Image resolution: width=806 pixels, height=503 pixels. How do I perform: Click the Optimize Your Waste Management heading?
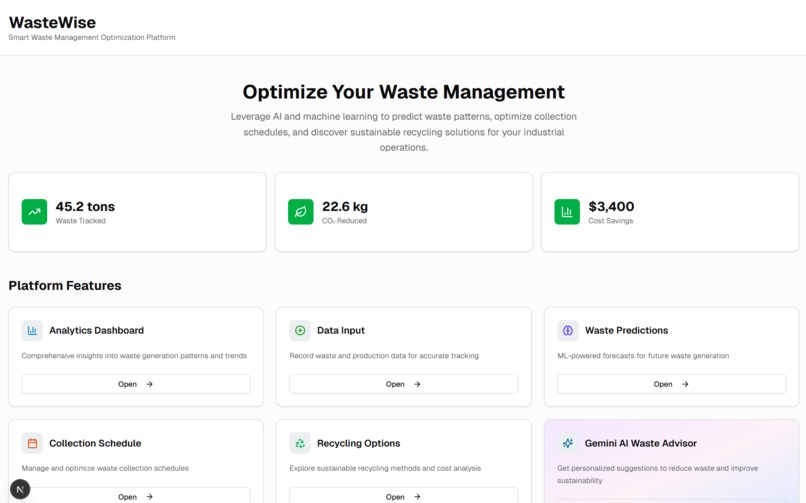(404, 92)
